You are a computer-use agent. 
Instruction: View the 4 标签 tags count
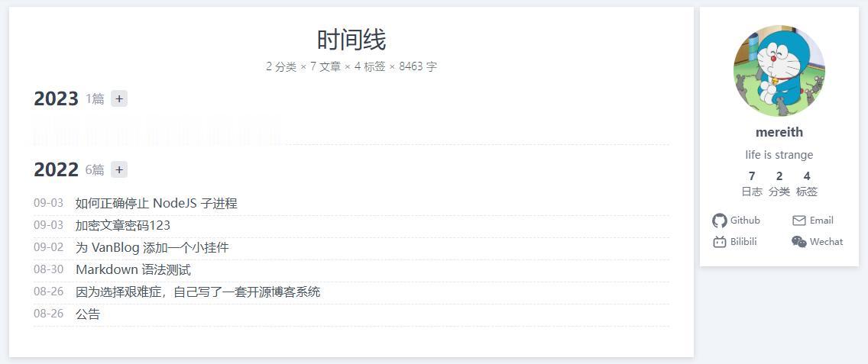pyautogui.click(x=807, y=184)
